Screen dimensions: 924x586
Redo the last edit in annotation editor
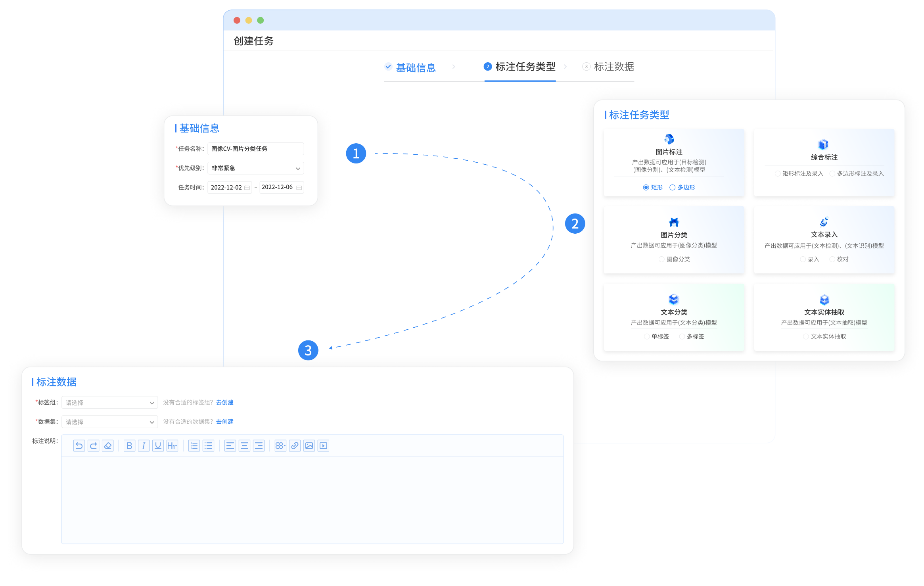click(x=93, y=446)
